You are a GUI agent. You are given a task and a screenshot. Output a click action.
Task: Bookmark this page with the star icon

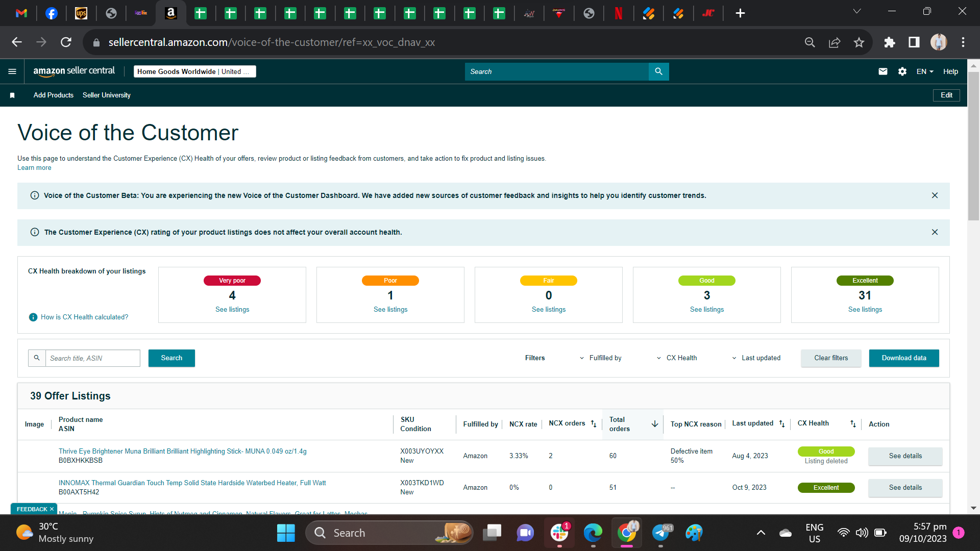tap(859, 42)
